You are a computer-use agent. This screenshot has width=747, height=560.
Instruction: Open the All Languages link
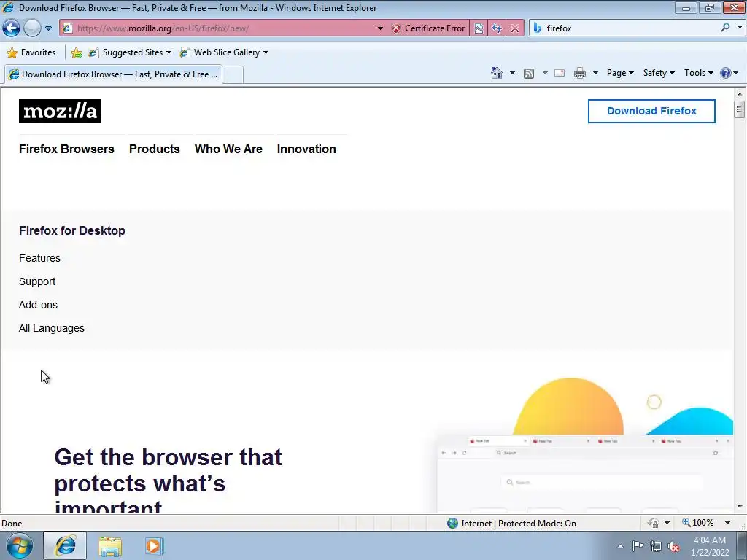point(52,328)
